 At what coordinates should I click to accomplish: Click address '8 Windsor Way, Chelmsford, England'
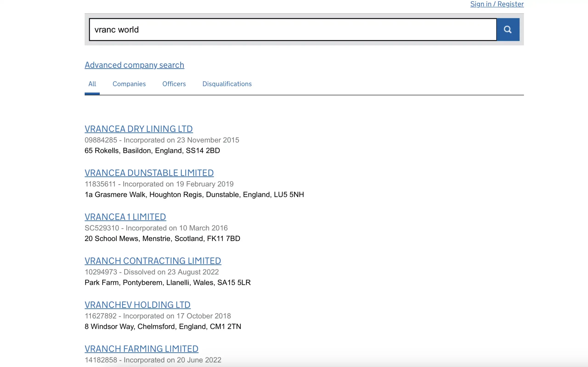(x=146, y=326)
